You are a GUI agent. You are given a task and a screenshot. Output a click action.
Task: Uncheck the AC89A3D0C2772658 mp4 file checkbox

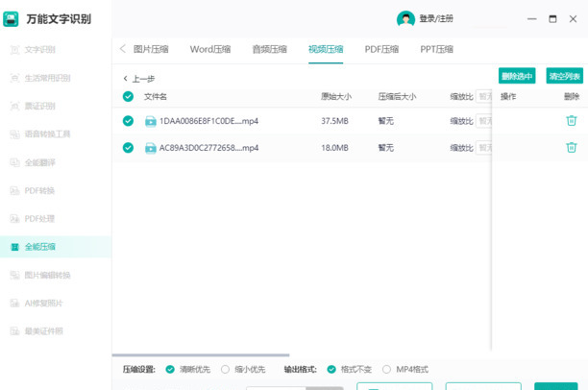(128, 148)
